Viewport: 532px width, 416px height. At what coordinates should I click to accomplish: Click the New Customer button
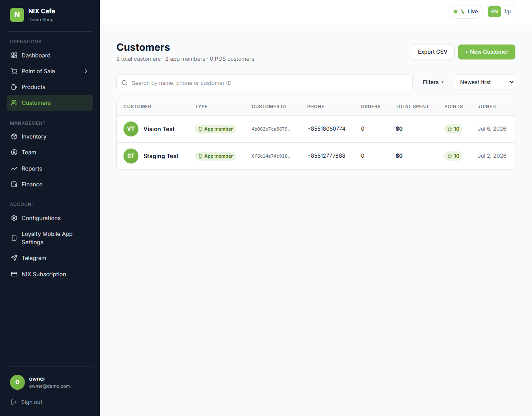click(x=487, y=52)
